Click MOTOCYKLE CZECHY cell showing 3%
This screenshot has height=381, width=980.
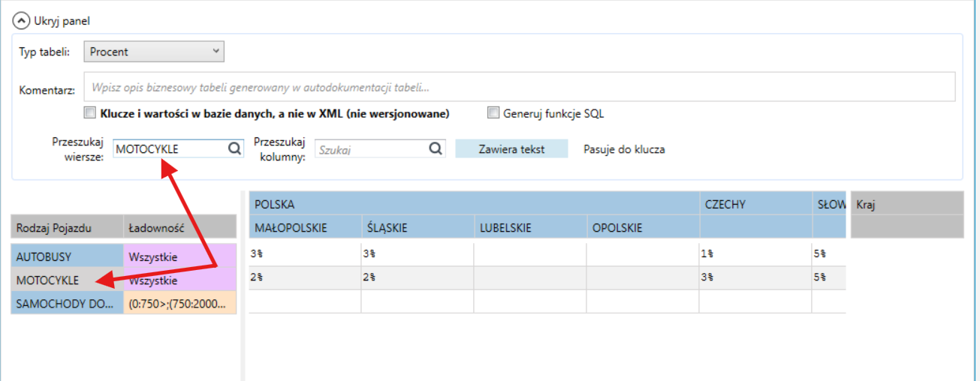[x=755, y=277]
